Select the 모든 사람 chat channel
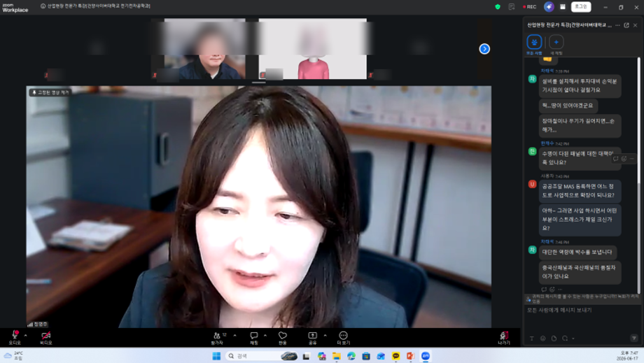 (x=534, y=44)
